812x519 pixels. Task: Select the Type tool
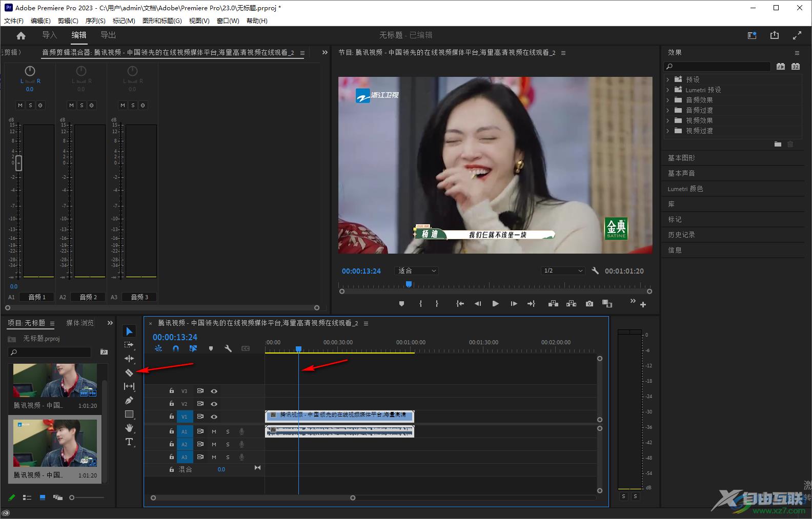pos(129,442)
